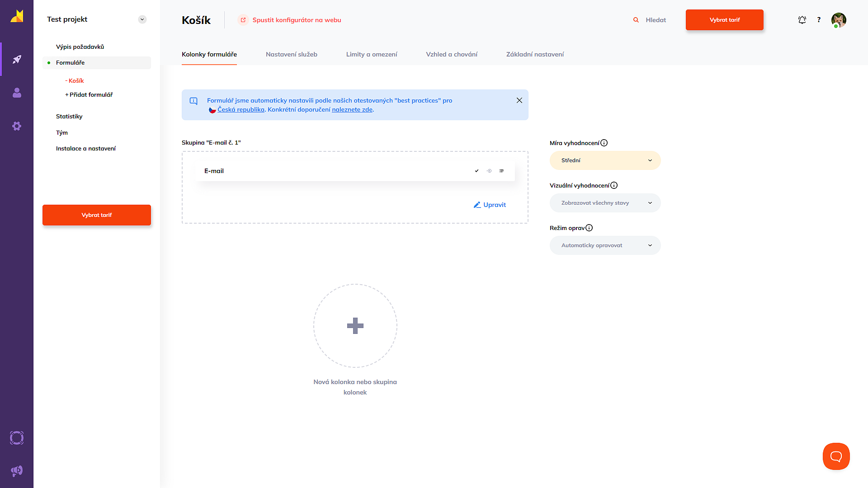Open the orange chat widget bubble
This screenshot has height=488, width=868.
click(836, 456)
